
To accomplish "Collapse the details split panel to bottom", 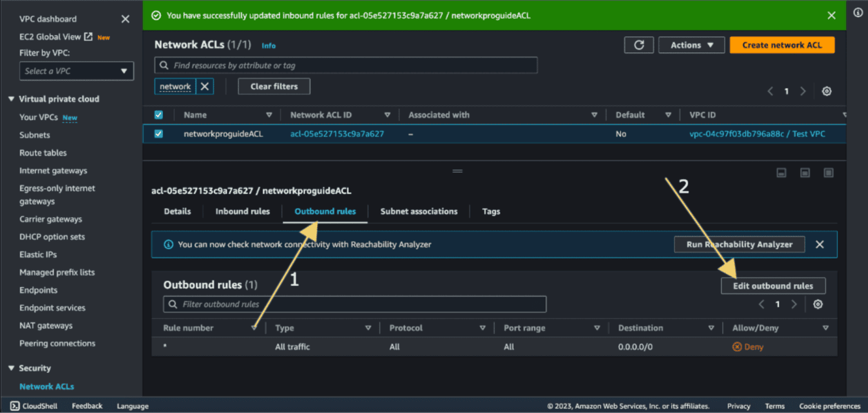I will click(x=782, y=173).
